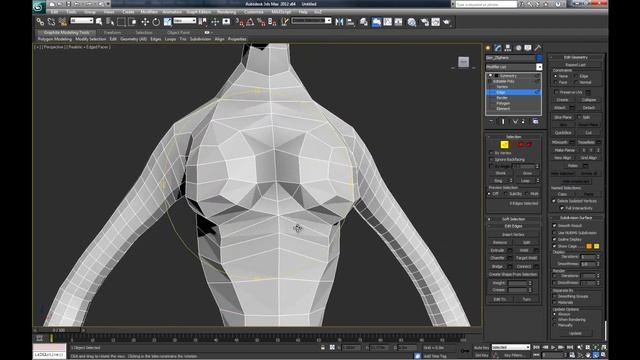Toggle the Show Cage checkbox
The width and height of the screenshot is (640, 360).
(554, 246)
